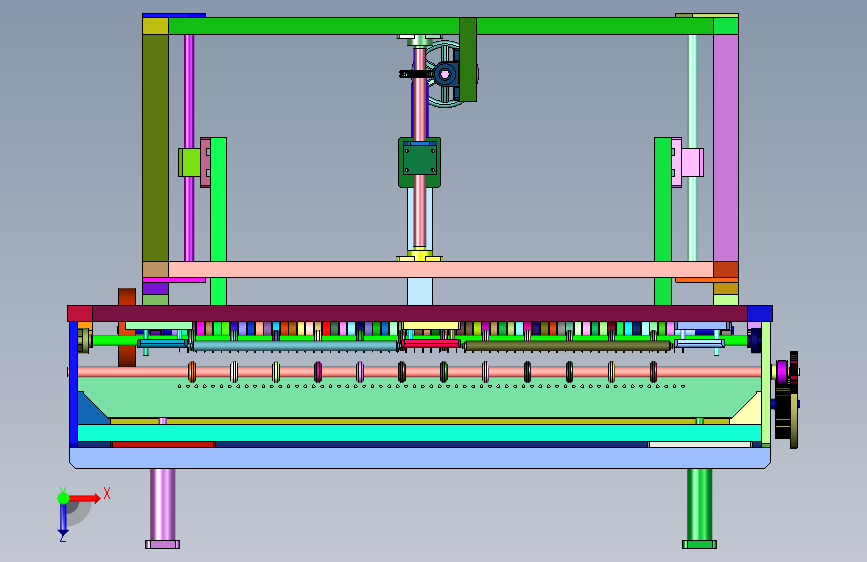Select the pale yellow triangular wedge on the right
The height and width of the screenshot is (562, 867).
tap(749, 410)
